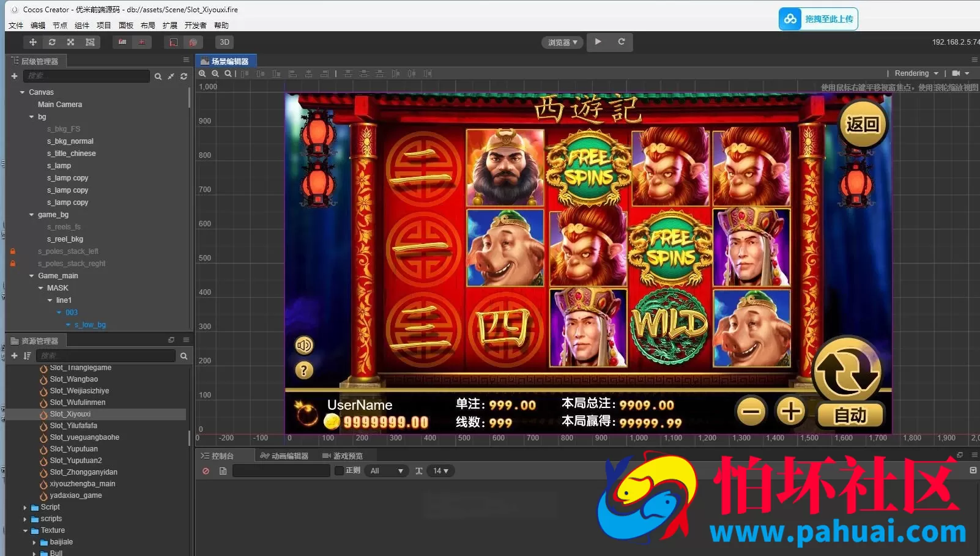Clear the console log
The image size is (980, 556).
[x=206, y=471]
